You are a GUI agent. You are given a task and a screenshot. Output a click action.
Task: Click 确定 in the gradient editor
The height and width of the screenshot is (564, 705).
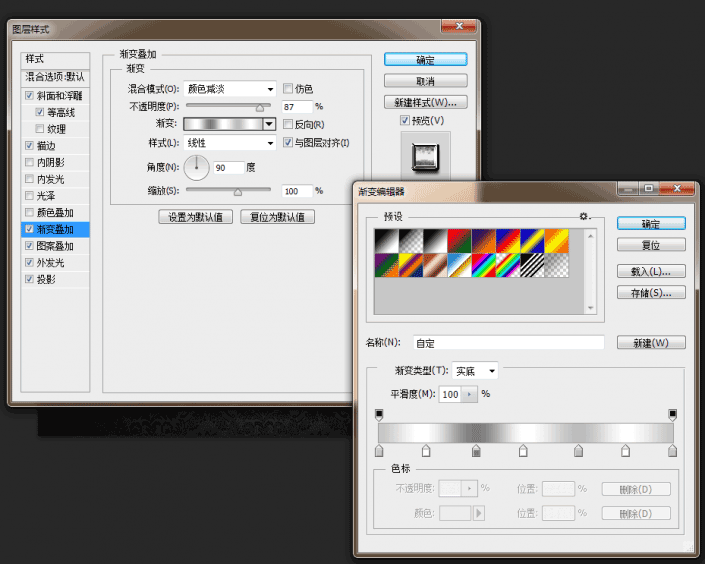[x=651, y=224]
